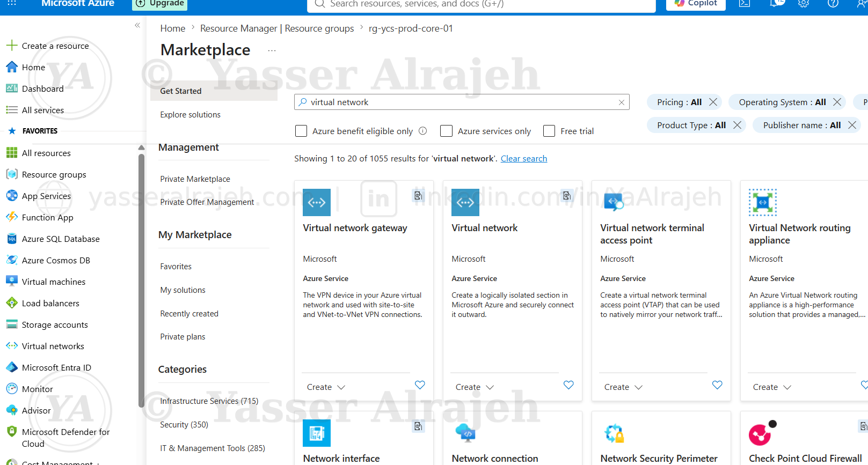This screenshot has height=465, width=868.
Task: Tick the Free trial checkbox
Action: [549, 131]
